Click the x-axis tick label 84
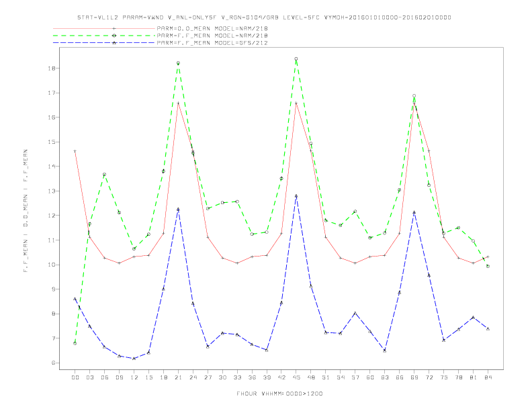Viewport: 532px width, 411px height. (x=488, y=377)
